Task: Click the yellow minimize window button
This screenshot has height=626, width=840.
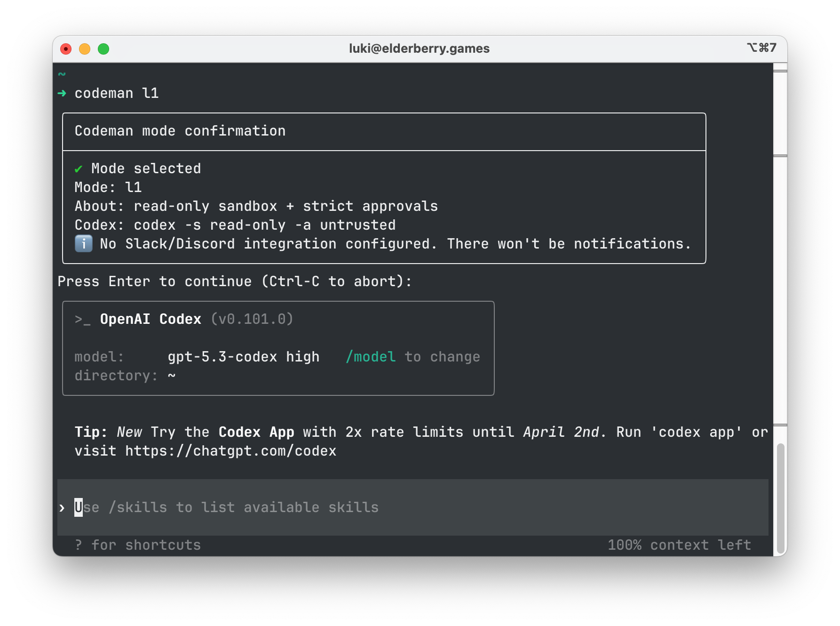Action: coord(85,49)
